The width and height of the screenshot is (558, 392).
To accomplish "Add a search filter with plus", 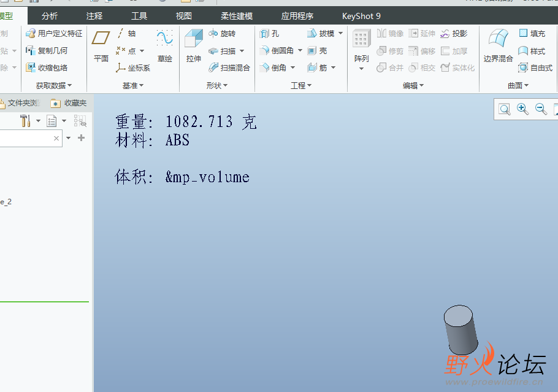I will tap(81, 138).
